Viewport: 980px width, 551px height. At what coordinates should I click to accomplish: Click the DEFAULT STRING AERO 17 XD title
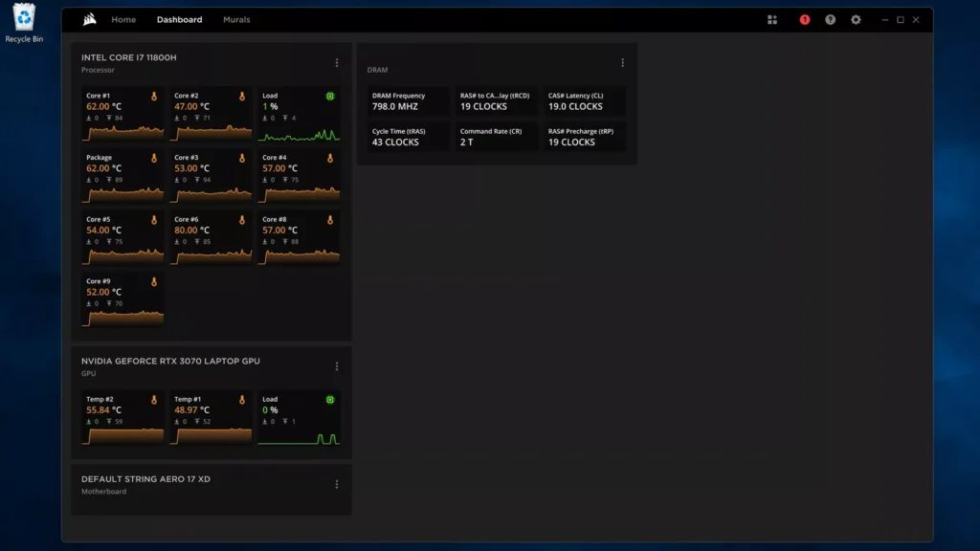(145, 479)
